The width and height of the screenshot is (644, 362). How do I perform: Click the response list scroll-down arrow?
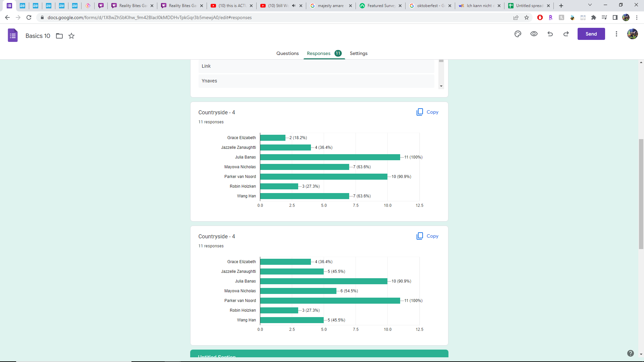pos(441,86)
